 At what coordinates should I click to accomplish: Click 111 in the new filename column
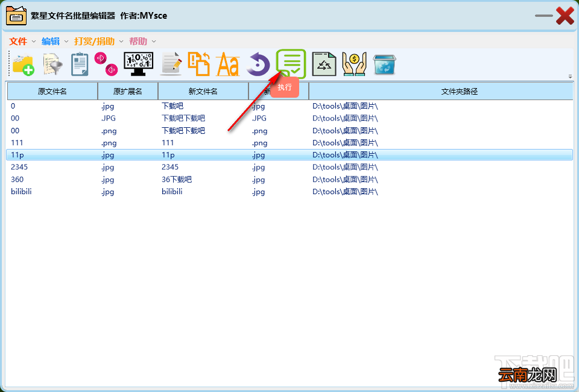168,143
